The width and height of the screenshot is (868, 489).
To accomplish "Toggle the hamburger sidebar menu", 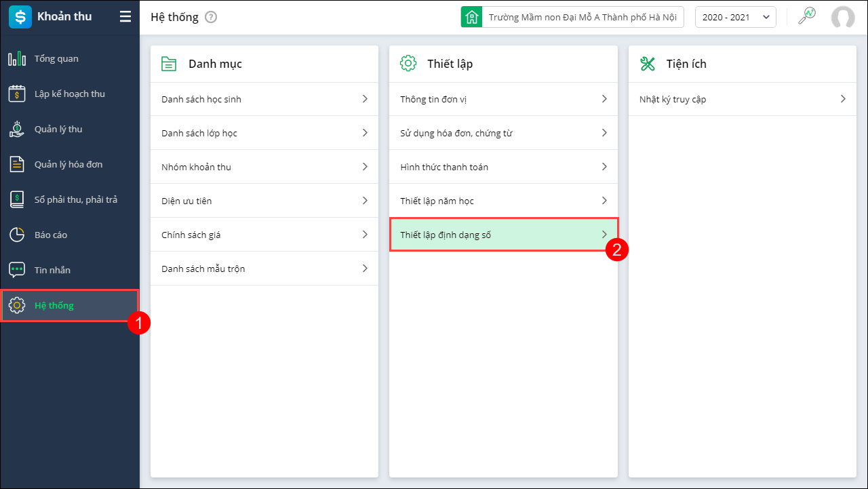I will point(125,17).
